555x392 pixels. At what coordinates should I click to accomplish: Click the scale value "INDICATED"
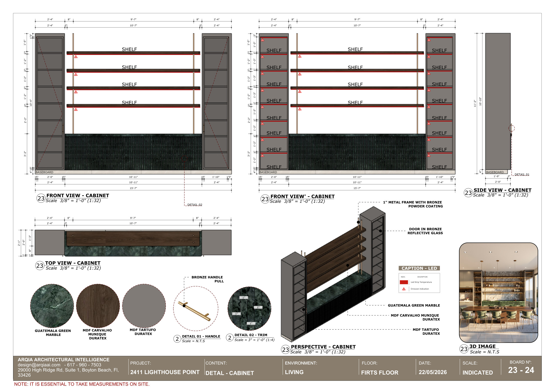(478, 372)
